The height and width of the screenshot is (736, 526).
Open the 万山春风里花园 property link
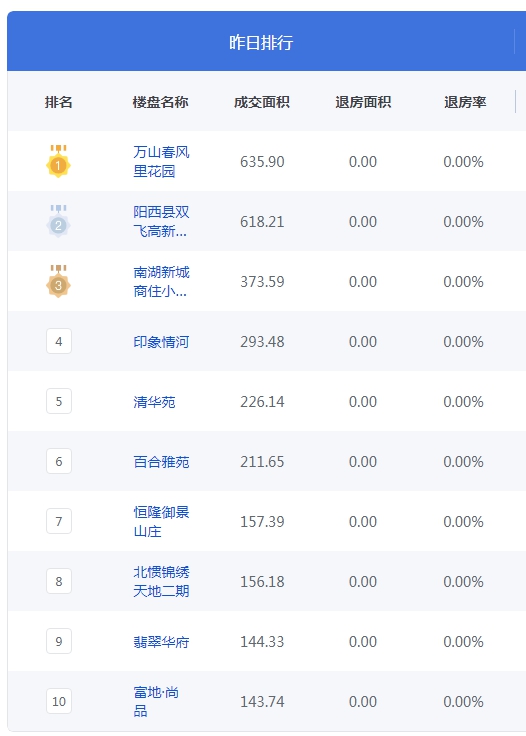pos(161,161)
